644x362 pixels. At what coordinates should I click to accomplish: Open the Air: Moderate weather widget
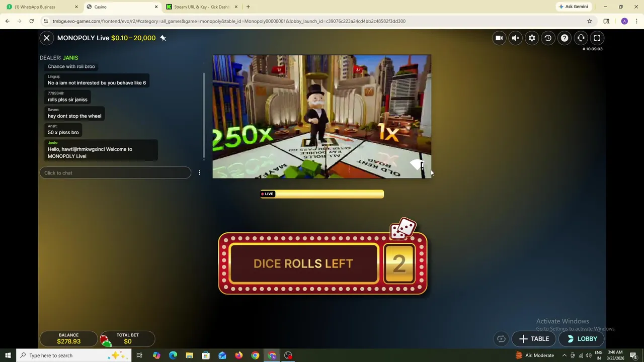click(x=535, y=355)
